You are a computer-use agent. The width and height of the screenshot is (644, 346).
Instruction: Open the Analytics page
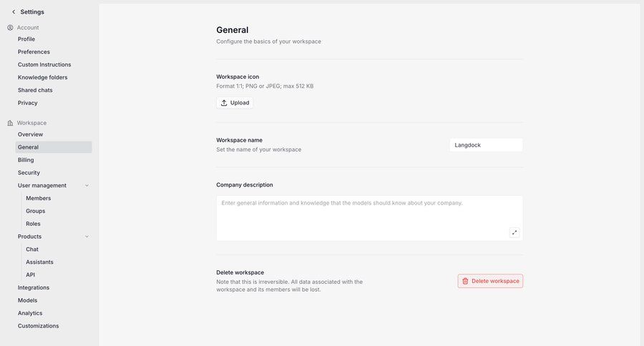pyautogui.click(x=30, y=312)
